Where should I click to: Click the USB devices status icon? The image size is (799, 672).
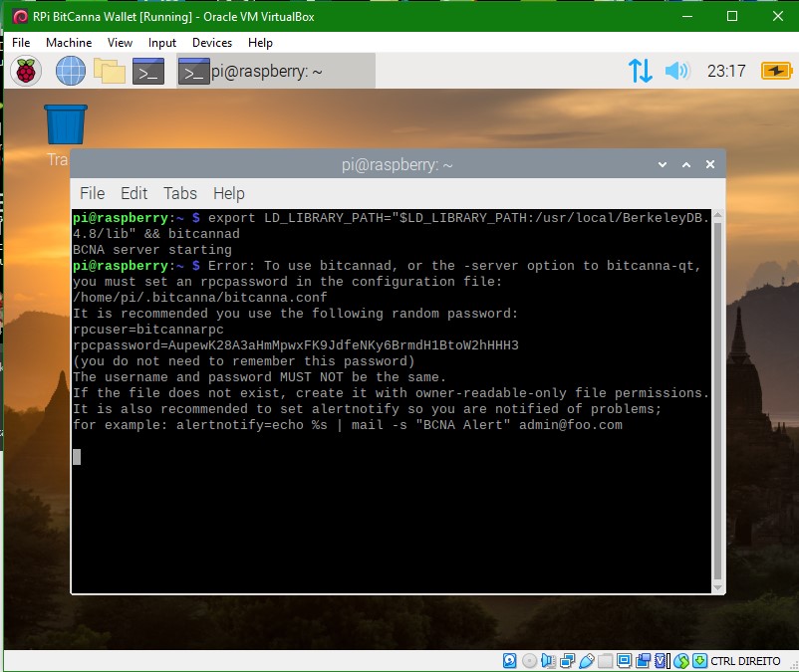(x=587, y=661)
